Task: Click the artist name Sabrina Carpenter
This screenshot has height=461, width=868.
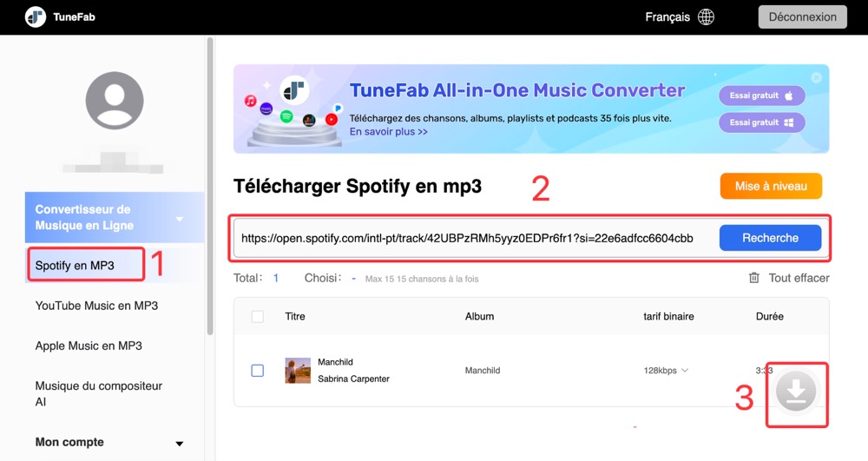Action: tap(354, 379)
